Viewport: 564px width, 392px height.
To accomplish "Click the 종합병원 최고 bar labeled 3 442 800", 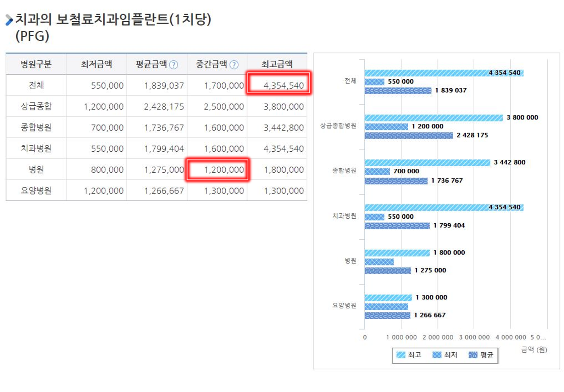I will coord(427,163).
